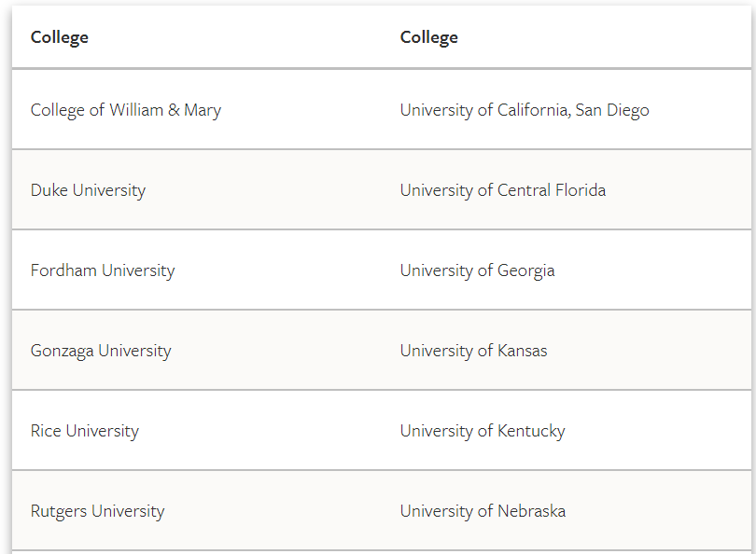756x554 pixels.
Task: Choose the Rice University cell
Action: (84, 431)
